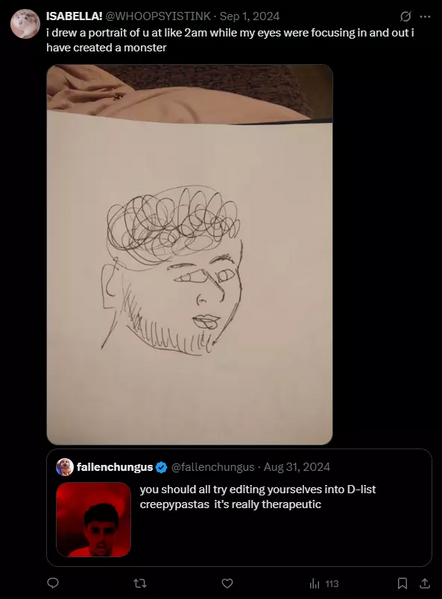Open quoted tweet about D-list creepypastas
The image size is (442, 599).
tap(239, 507)
